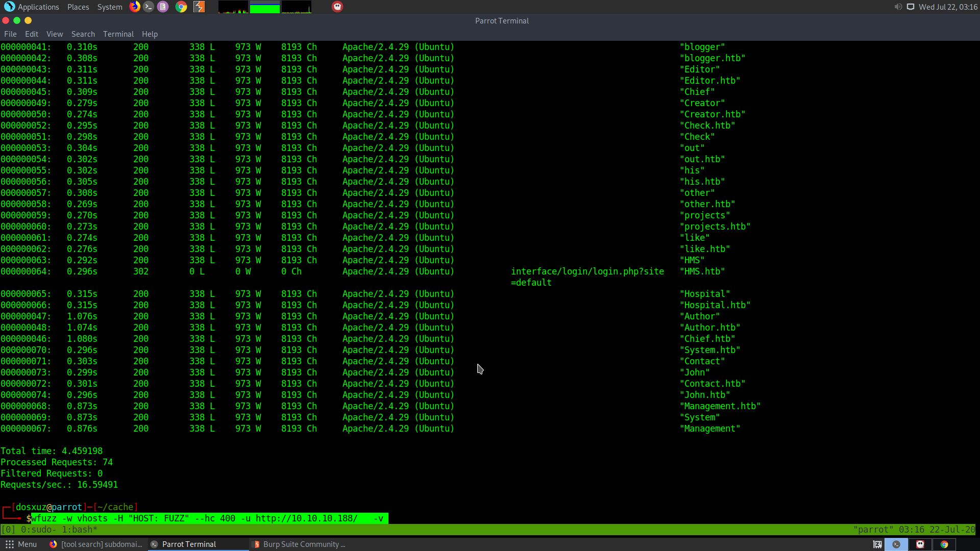Switch to tool search subdomain Firefox window

pos(96,544)
